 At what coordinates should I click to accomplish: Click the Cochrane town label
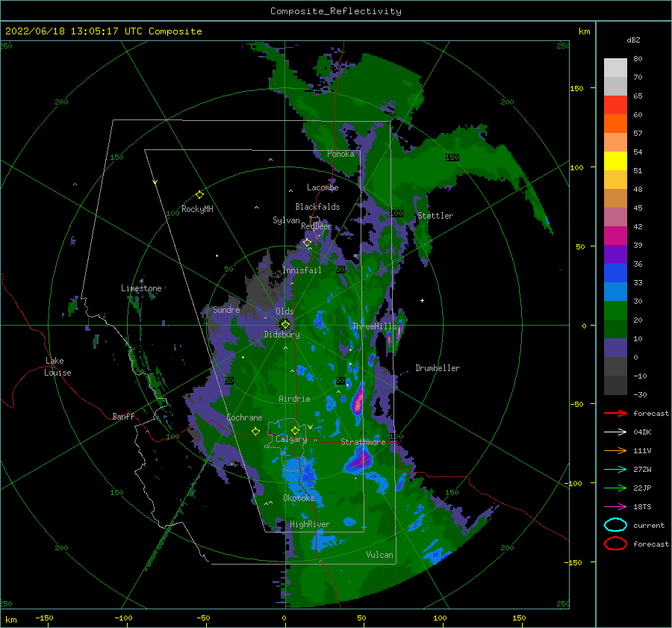(x=244, y=417)
